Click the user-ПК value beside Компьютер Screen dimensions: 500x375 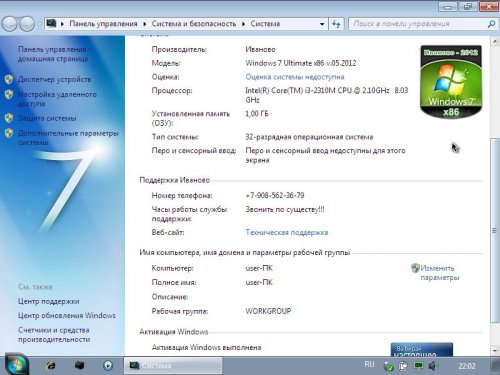[259, 268]
